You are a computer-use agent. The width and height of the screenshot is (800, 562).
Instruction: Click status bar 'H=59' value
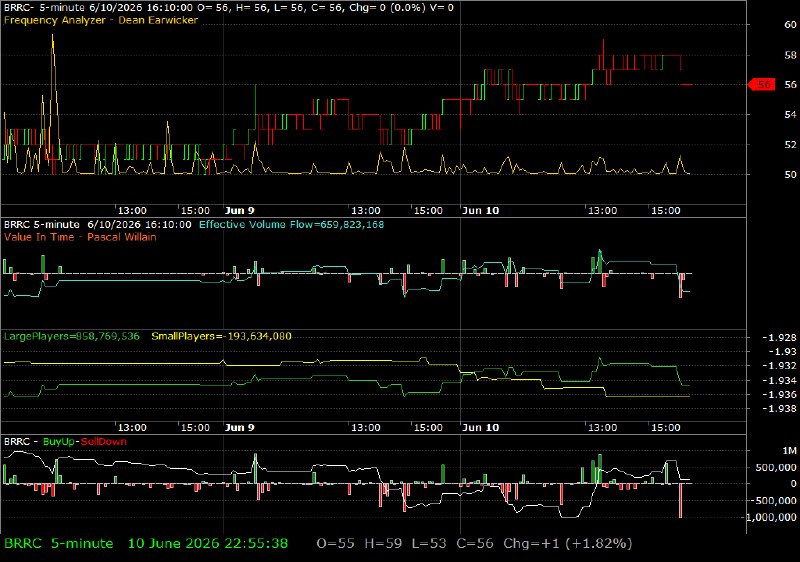point(383,544)
